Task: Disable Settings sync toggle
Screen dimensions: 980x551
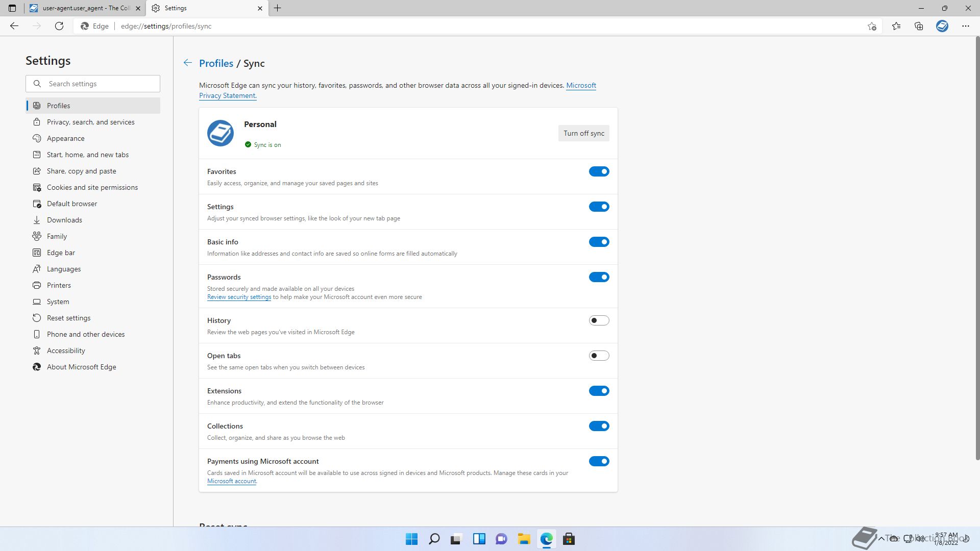Action: point(599,207)
